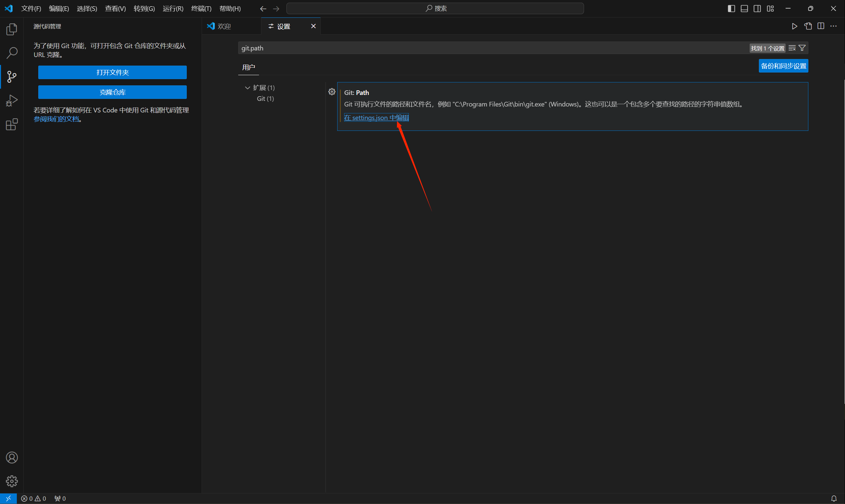Open the 选择(S) menu
This screenshot has width=845, height=504.
[x=87, y=9]
